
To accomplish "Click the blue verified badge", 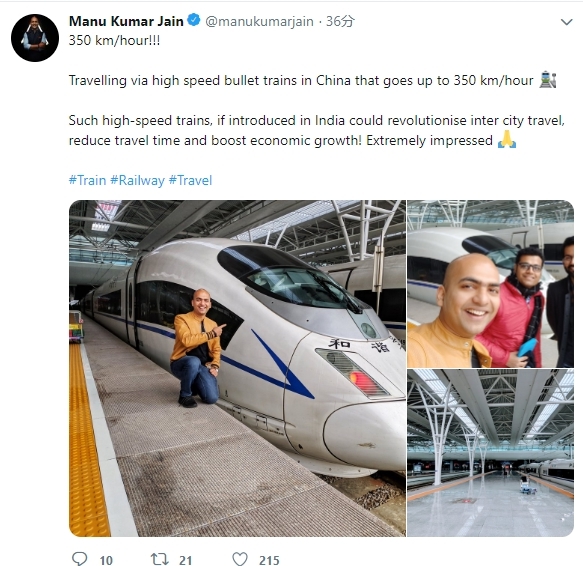I will tap(194, 20).
